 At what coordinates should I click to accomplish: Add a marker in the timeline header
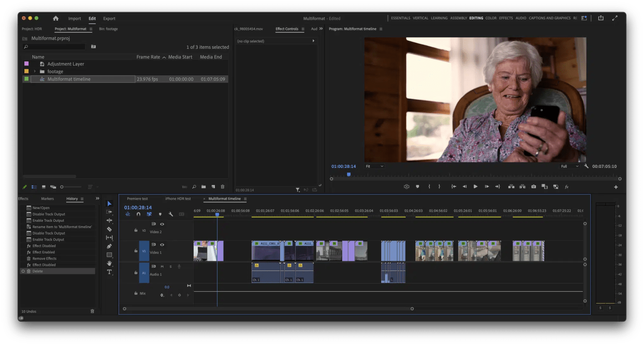pos(160,214)
